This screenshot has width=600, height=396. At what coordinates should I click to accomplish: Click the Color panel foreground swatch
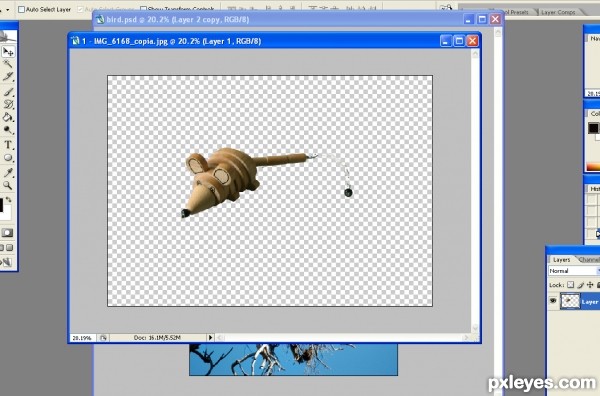pyautogui.click(x=593, y=128)
